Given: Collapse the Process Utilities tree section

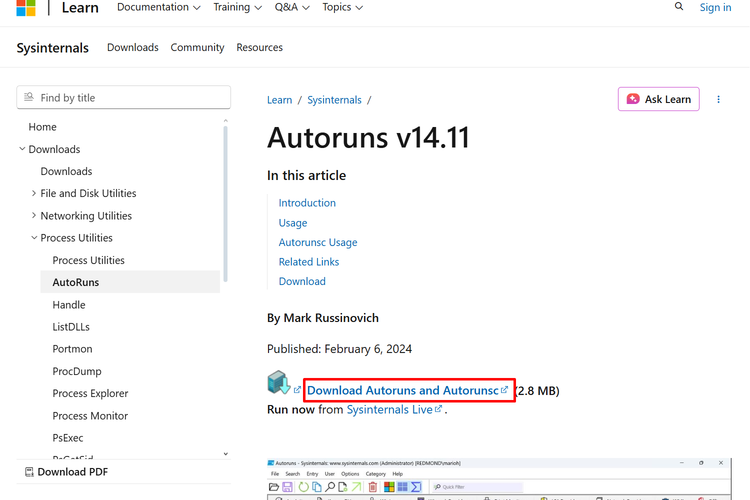Looking at the screenshot, I should [33, 238].
